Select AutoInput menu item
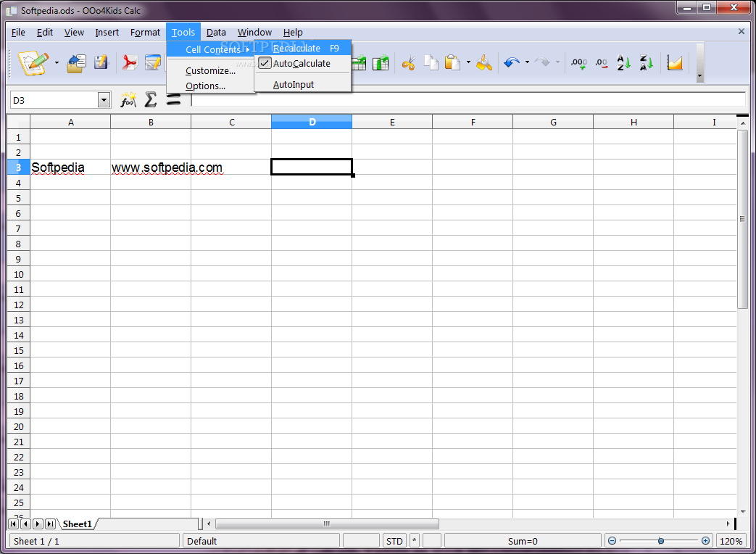756x554 pixels. [x=302, y=84]
